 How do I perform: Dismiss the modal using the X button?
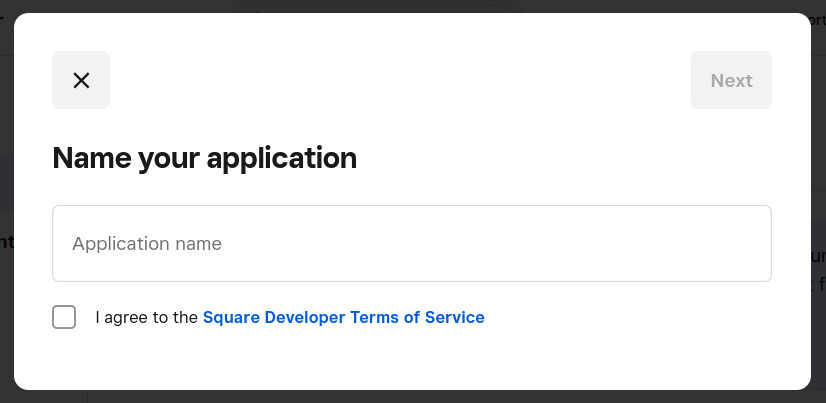(x=81, y=80)
